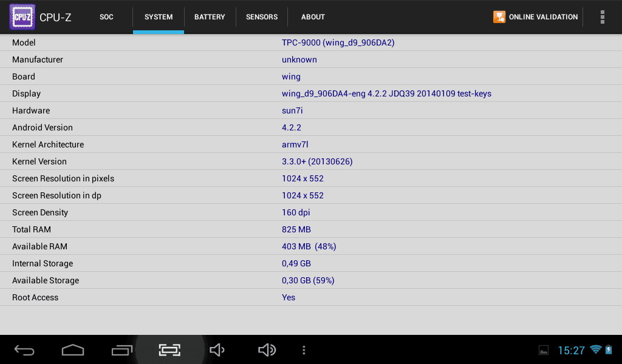Tap the 'Display' row label
The height and width of the screenshot is (364, 622).
click(27, 94)
